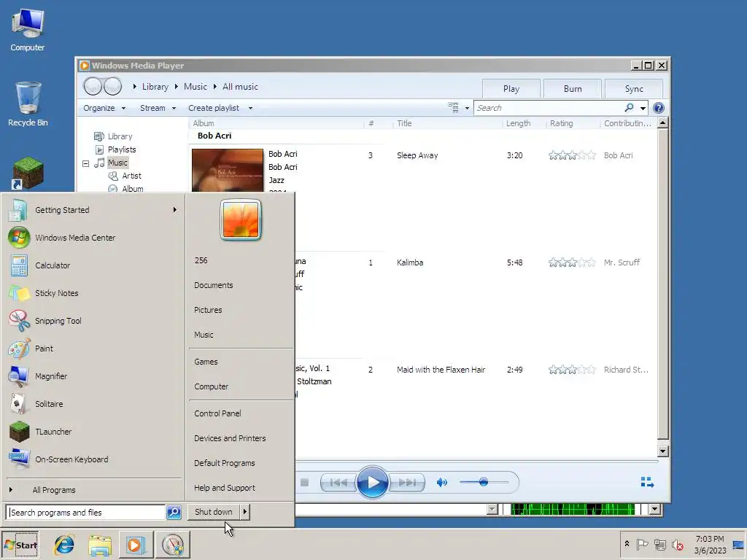The width and height of the screenshot is (747, 560).
Task: Go to the previous track
Action: pyautogui.click(x=338, y=483)
